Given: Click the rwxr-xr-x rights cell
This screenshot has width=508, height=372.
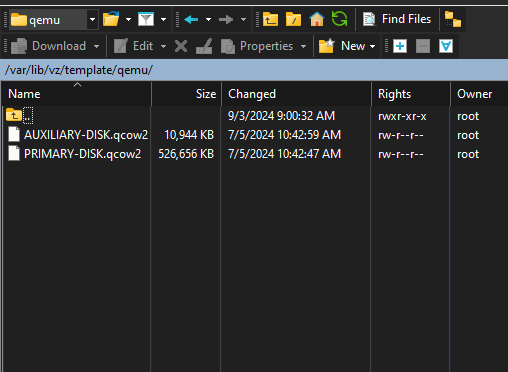Looking at the screenshot, I should 402,116.
